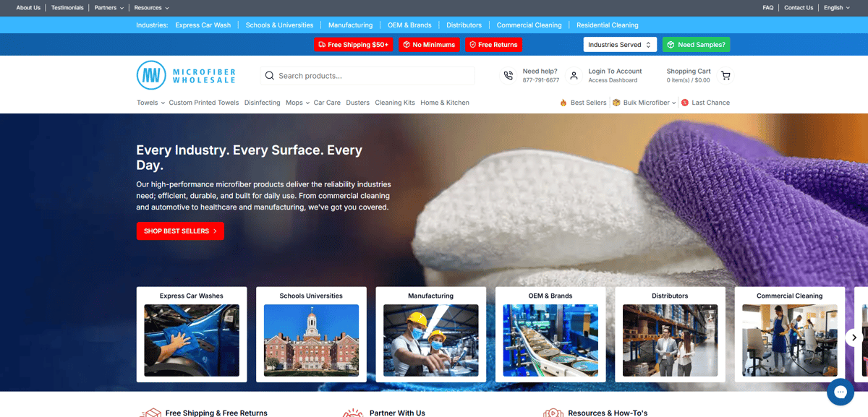This screenshot has height=417, width=868.
Task: Open the Distributors card image
Action: pos(671,340)
